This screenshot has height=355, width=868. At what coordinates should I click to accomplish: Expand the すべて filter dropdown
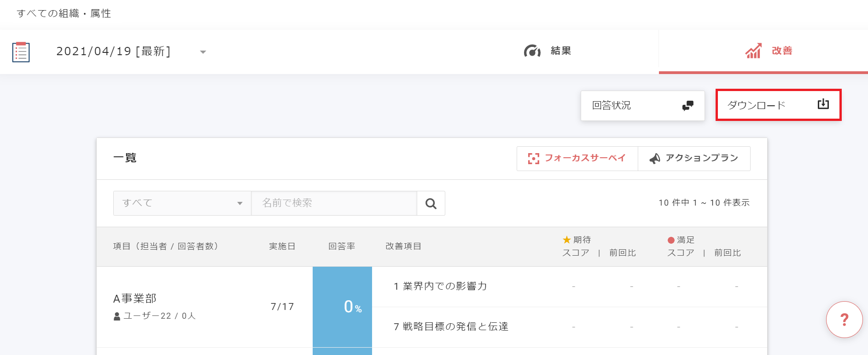click(x=182, y=203)
